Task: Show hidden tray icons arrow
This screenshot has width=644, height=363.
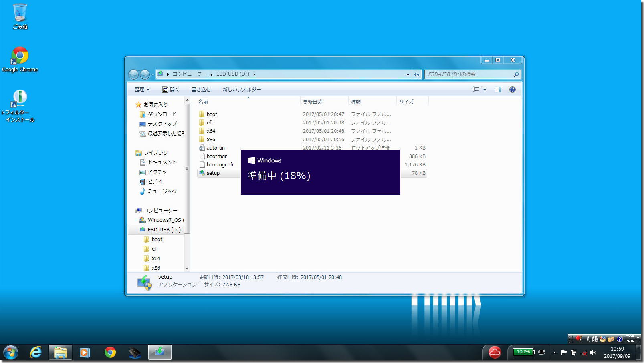Action: (x=554, y=353)
